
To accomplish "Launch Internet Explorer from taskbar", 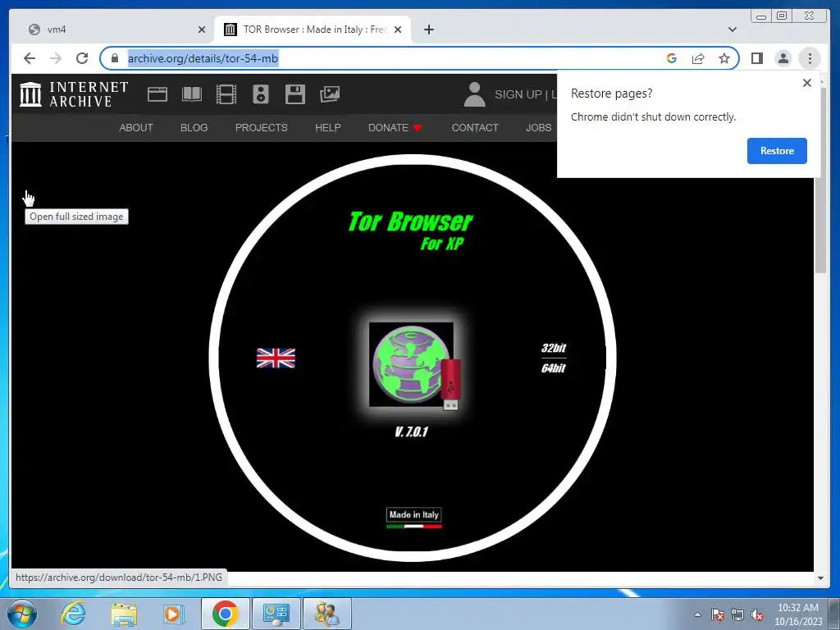I will coord(73,614).
